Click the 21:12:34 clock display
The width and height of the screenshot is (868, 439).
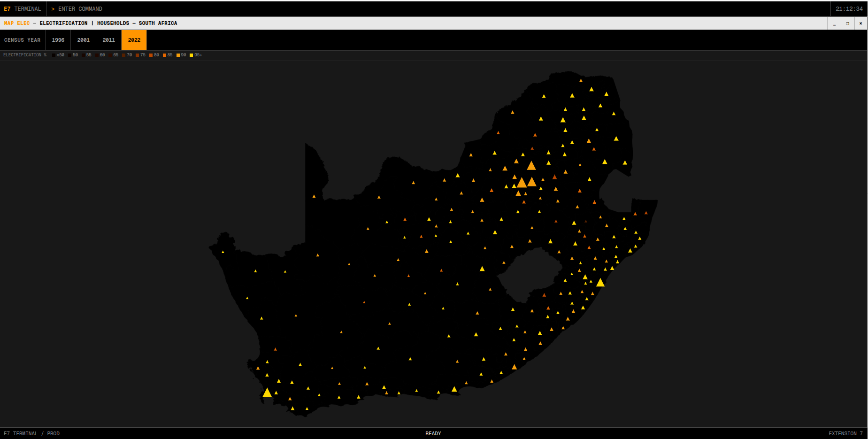[849, 9]
